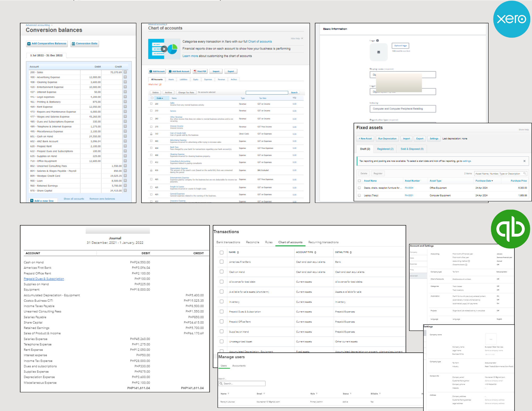Image resolution: width=532 pixels, height=411 pixels.
Task: Sort users by Name column
Action: 225,394
